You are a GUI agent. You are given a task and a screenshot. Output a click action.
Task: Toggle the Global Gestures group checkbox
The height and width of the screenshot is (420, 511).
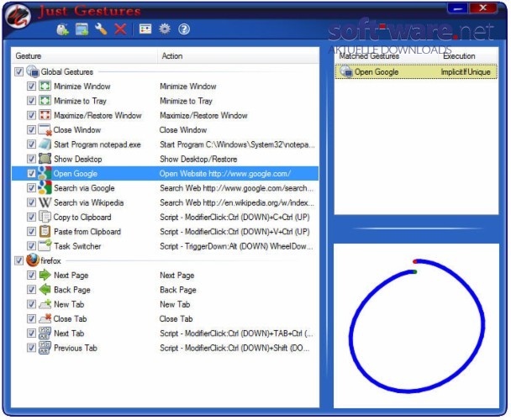(18, 71)
